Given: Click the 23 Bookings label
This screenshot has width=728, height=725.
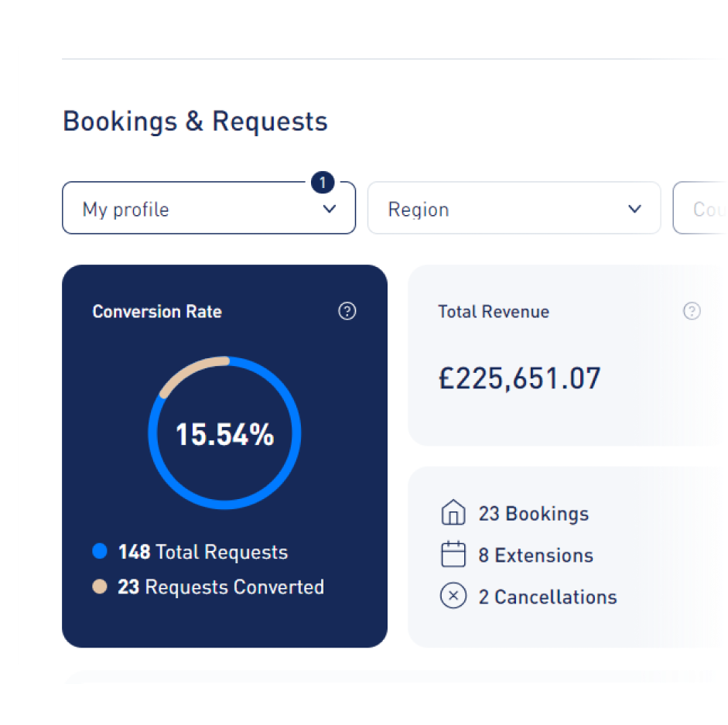Looking at the screenshot, I should coord(534,514).
